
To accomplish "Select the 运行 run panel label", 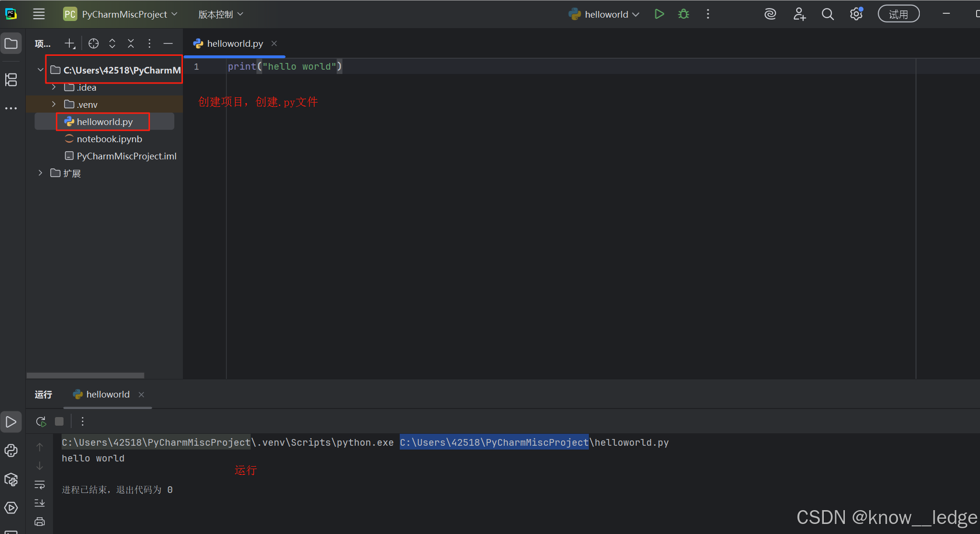I will tap(43, 395).
